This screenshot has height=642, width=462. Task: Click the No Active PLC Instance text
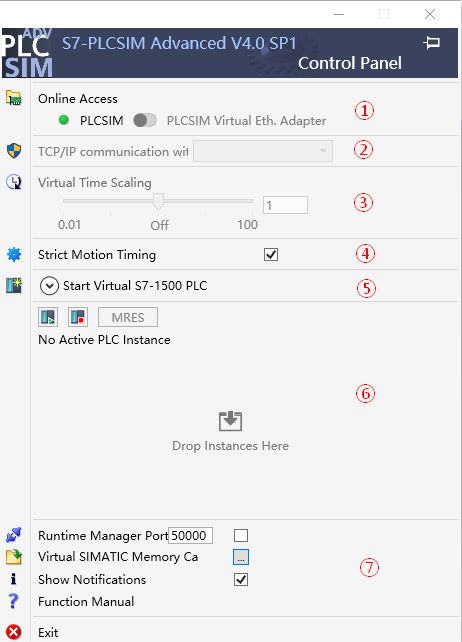(x=104, y=340)
